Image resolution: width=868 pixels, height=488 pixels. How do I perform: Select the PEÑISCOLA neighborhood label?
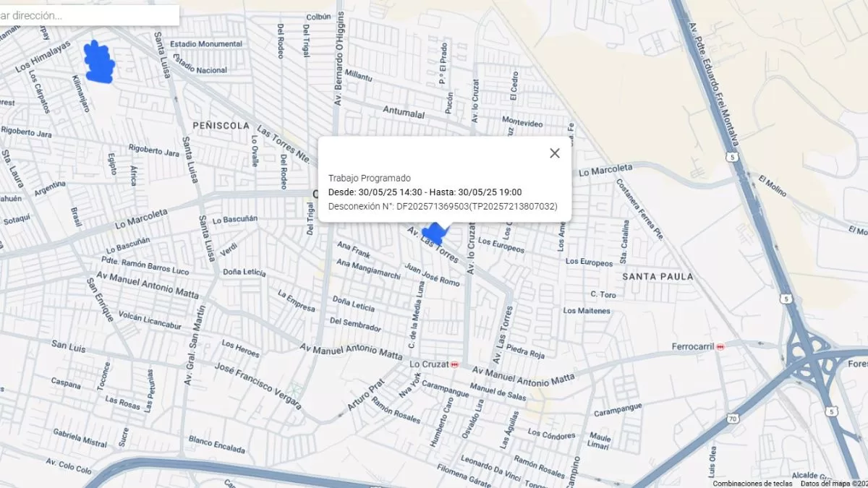[x=221, y=126]
